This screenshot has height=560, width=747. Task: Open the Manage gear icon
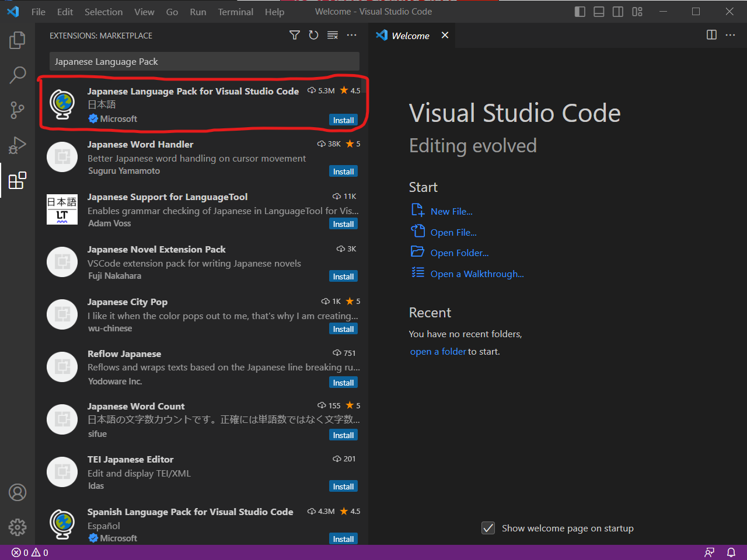point(18,527)
